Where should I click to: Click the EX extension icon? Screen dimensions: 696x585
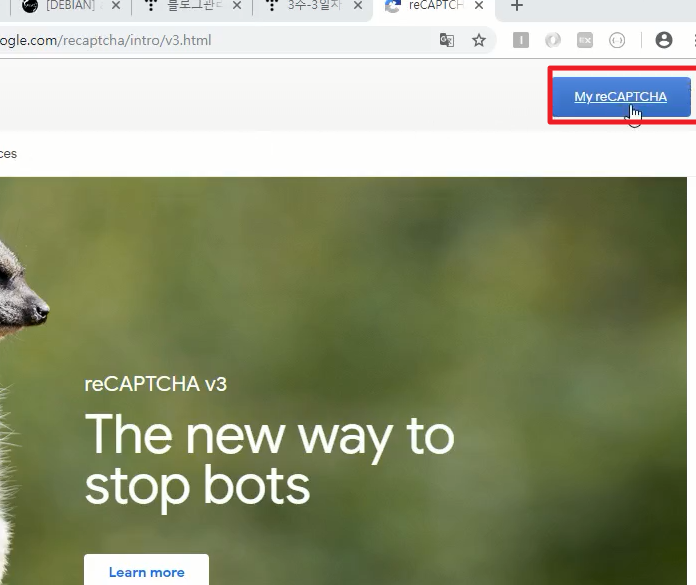(x=585, y=40)
